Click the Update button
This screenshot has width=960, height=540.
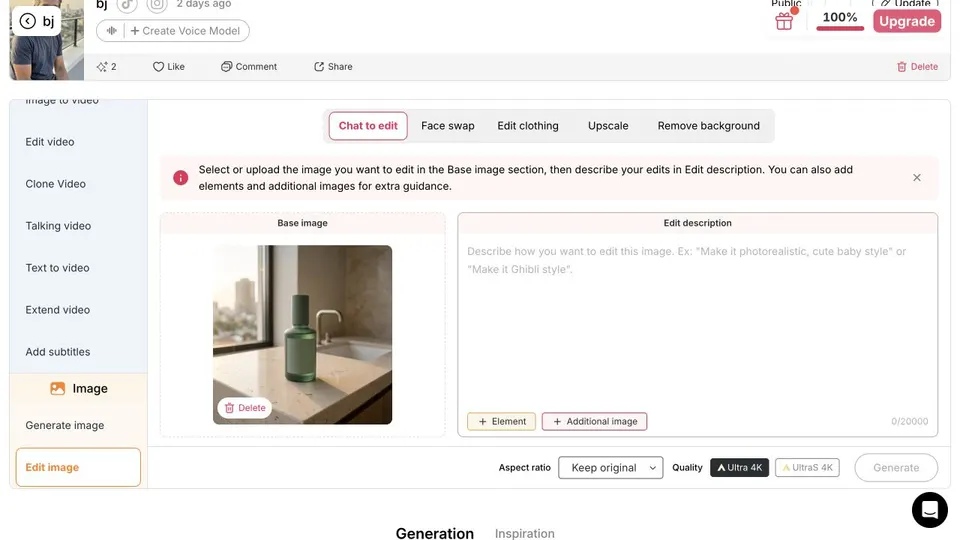[906, 4]
